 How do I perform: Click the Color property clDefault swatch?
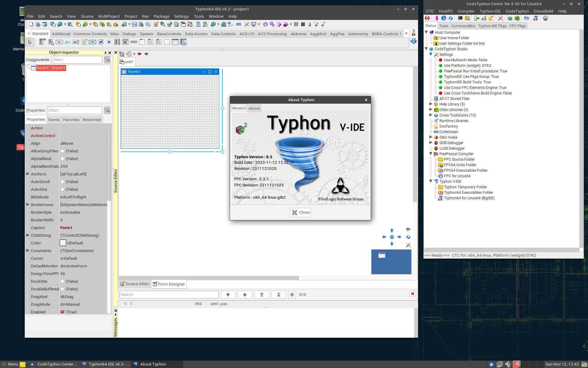(63, 243)
